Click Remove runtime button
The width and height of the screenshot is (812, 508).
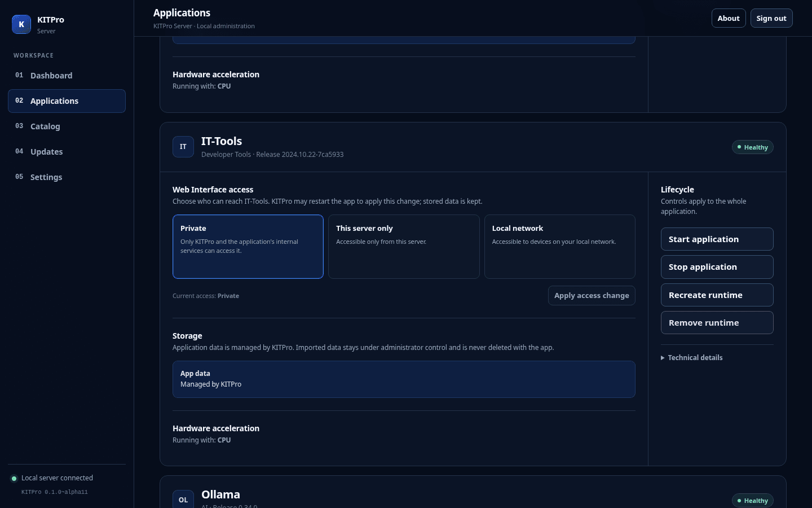717,323
